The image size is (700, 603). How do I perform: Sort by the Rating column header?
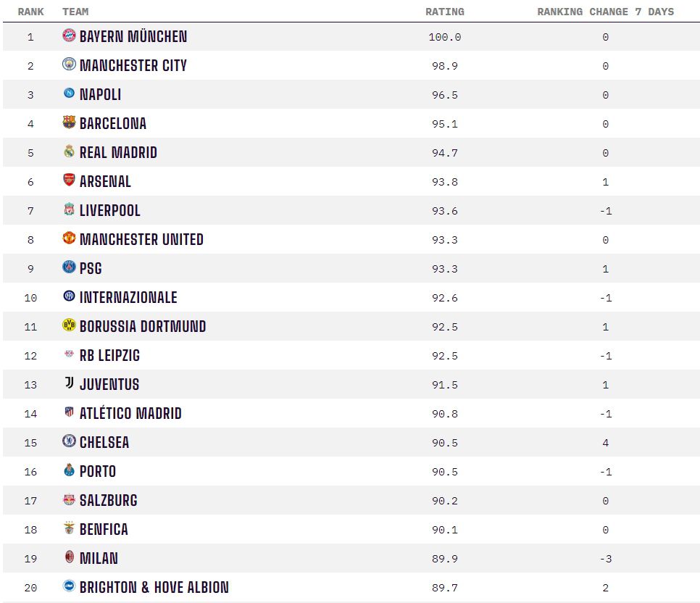tap(444, 12)
